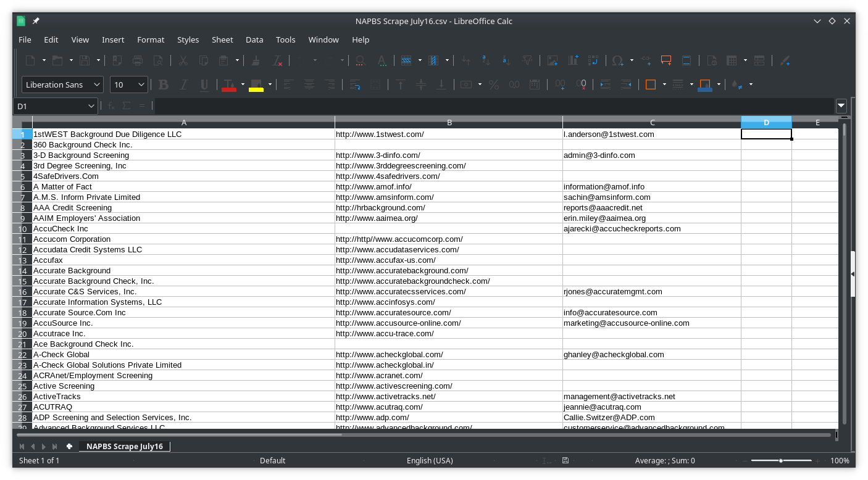The image size is (868, 480).
Task: Click the Open file folder icon
Action: point(57,60)
